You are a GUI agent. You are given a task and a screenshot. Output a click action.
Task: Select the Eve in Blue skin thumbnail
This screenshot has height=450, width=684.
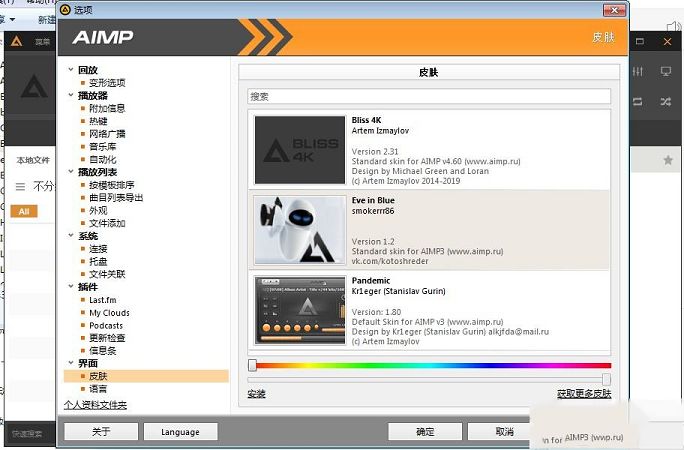pyautogui.click(x=300, y=230)
